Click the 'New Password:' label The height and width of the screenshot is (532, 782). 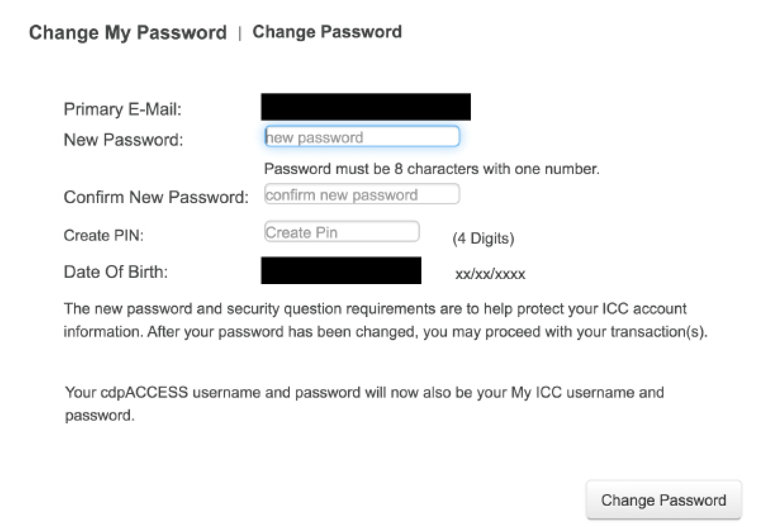123,140
